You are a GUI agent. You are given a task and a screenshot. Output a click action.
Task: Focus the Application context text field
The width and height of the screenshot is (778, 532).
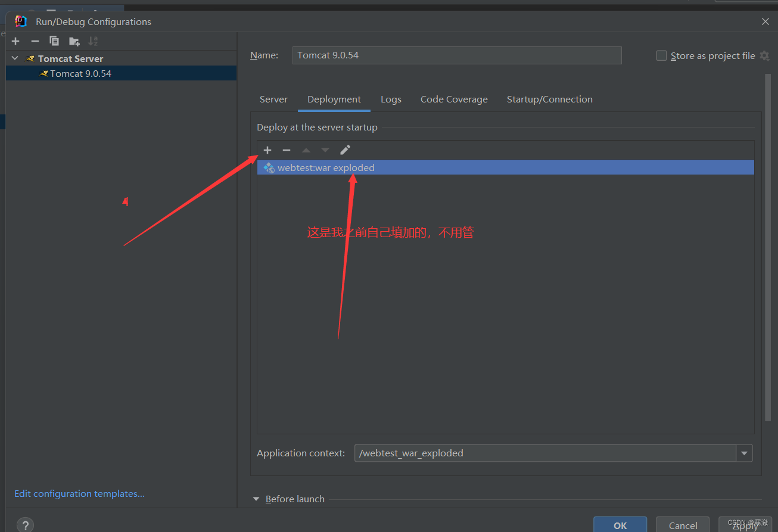(x=545, y=453)
